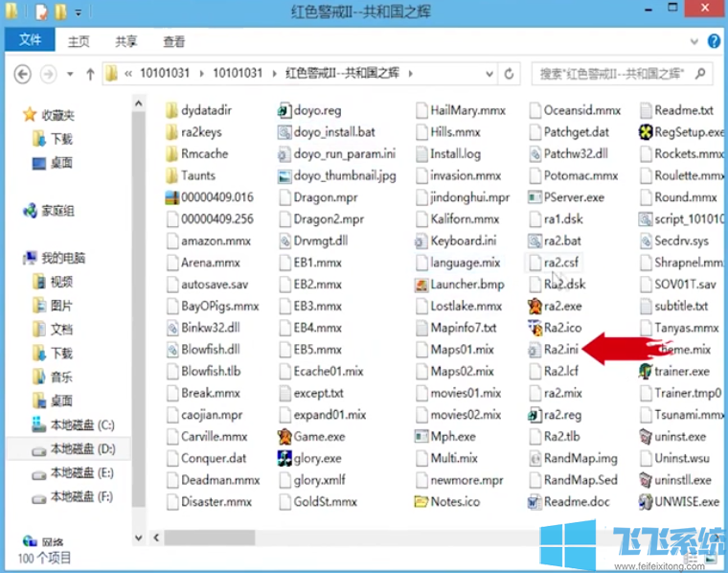Select the RegSetup.exe file icon
728x573 pixels.
(x=647, y=132)
